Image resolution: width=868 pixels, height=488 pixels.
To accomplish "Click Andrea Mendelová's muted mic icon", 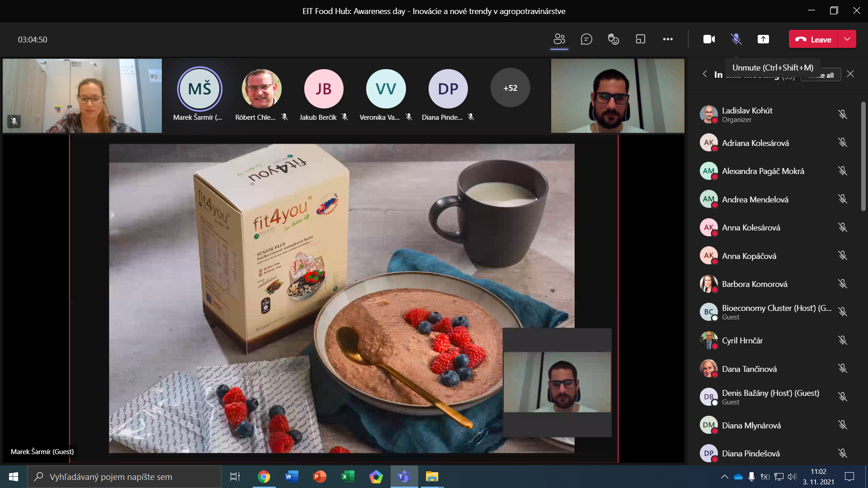I will [843, 199].
